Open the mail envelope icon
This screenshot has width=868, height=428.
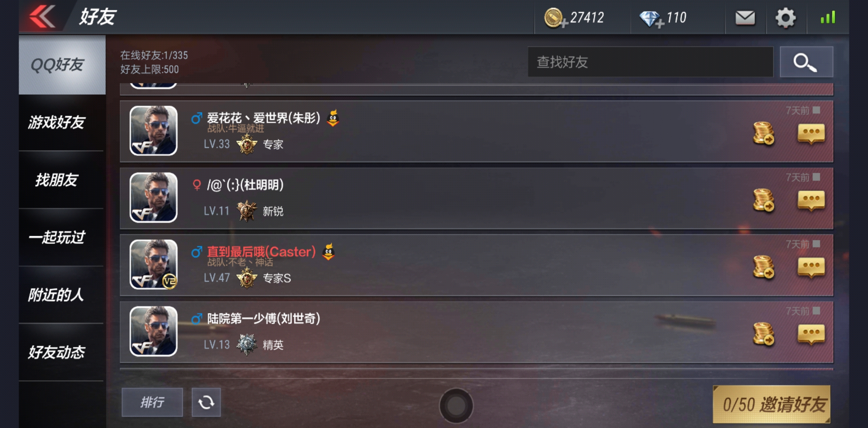point(745,18)
